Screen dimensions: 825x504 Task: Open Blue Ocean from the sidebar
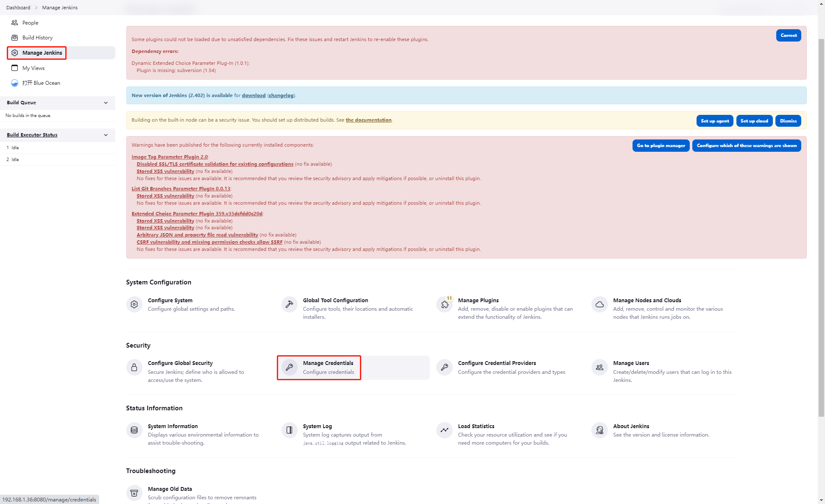pyautogui.click(x=41, y=83)
